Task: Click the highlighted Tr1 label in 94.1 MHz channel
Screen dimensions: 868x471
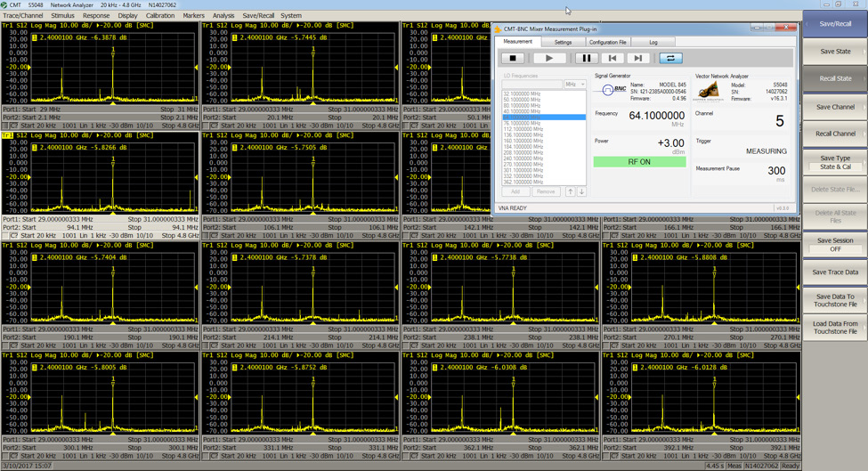Action: pyautogui.click(x=7, y=135)
